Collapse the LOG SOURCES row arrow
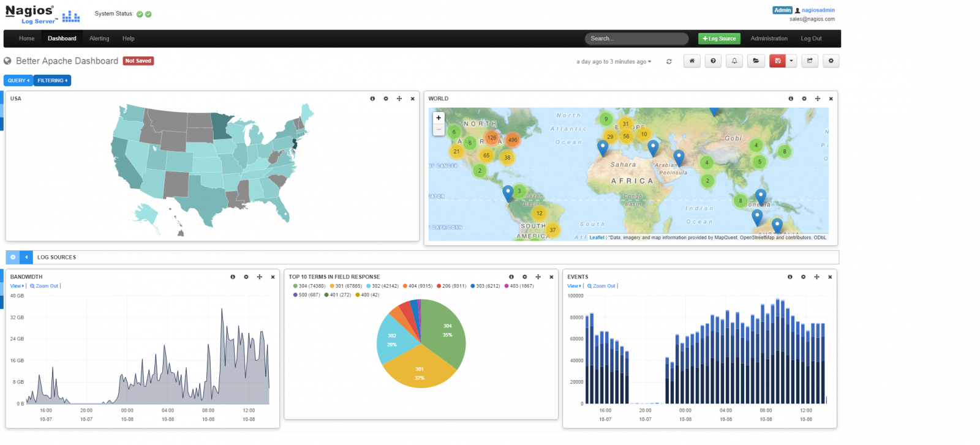Screen dimensions: 980x445 (x=26, y=257)
